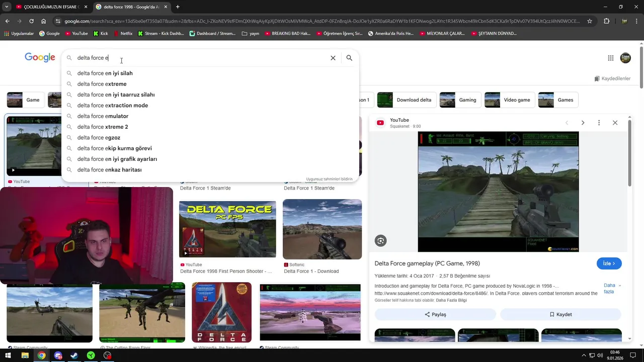Viewport: 644px width, 362px height.
Task: Select suggestion 'delta force xtreme 2'
Action: [210, 127]
